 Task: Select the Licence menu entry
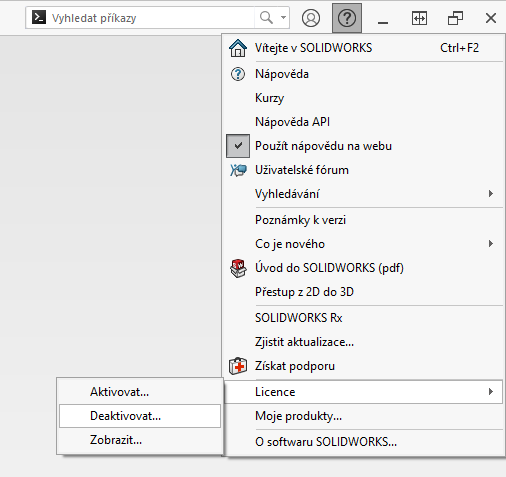(x=364, y=392)
